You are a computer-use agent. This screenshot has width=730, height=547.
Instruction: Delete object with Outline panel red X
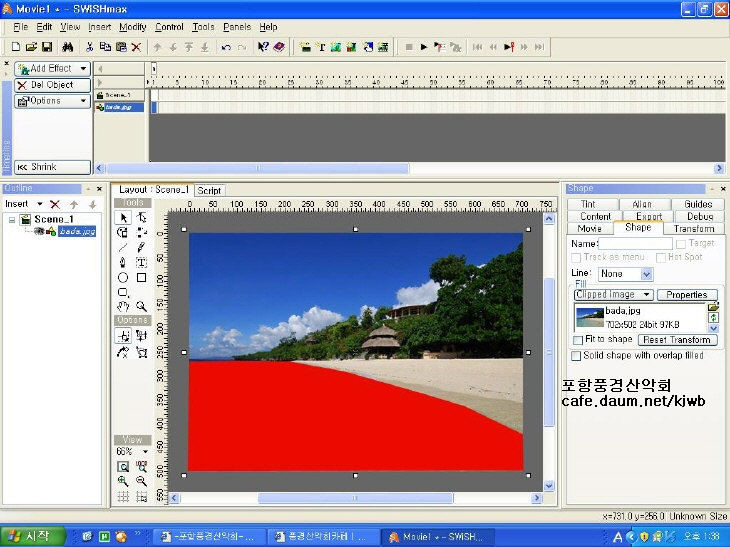(x=55, y=204)
